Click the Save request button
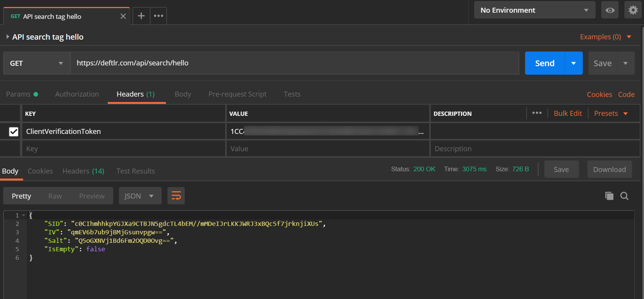Screen dimensions: 644x299 pyautogui.click(x=602, y=63)
